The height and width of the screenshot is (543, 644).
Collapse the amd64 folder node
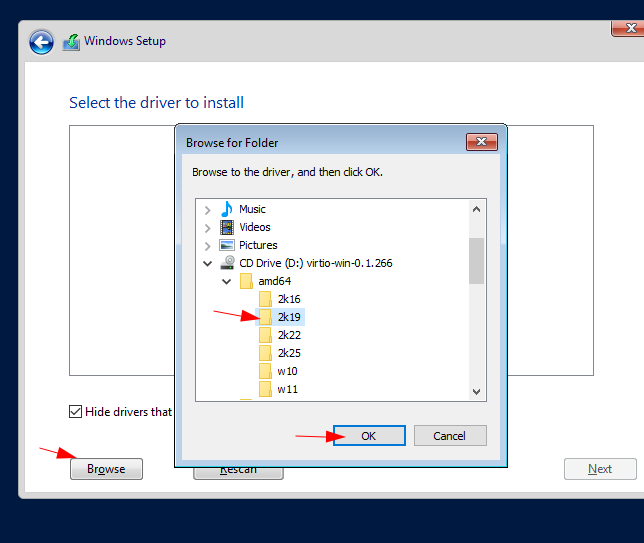[x=226, y=281]
